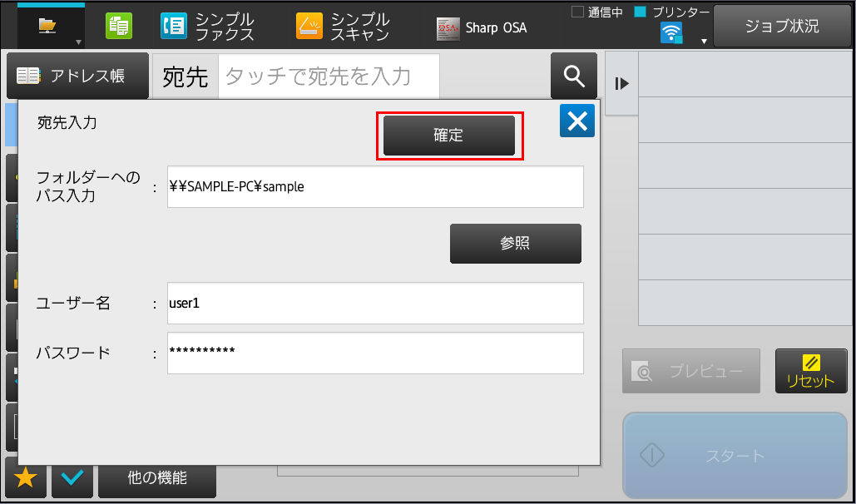Image resolution: width=856 pixels, height=504 pixels.
Task: Open favorites star icon
Action: tap(26, 477)
